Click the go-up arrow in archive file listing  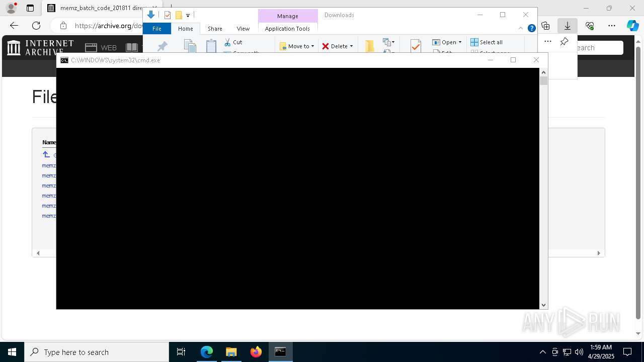[46, 154]
